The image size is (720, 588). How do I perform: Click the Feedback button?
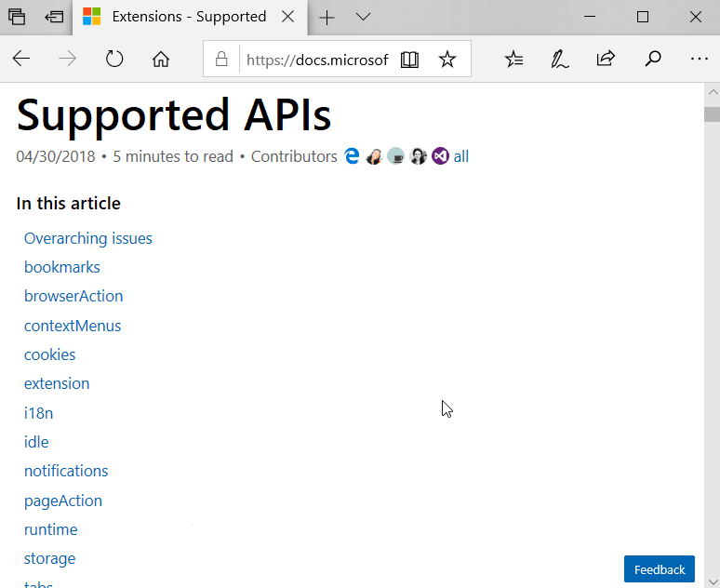click(659, 569)
